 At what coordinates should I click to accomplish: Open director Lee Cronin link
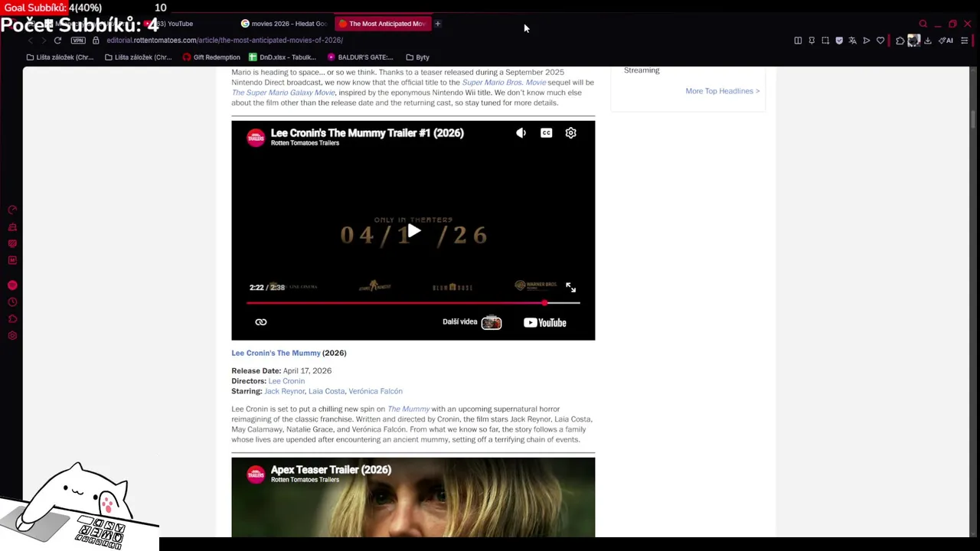tap(286, 381)
